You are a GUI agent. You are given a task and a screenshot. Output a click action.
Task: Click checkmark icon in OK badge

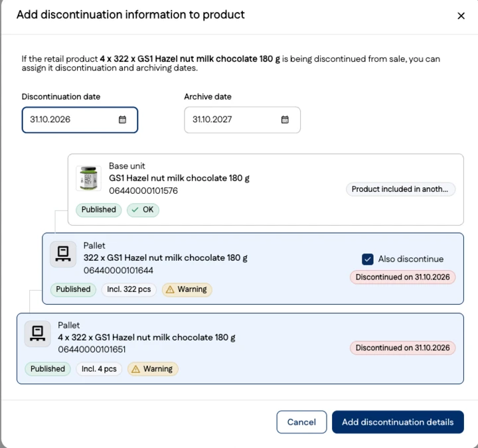[x=135, y=210]
